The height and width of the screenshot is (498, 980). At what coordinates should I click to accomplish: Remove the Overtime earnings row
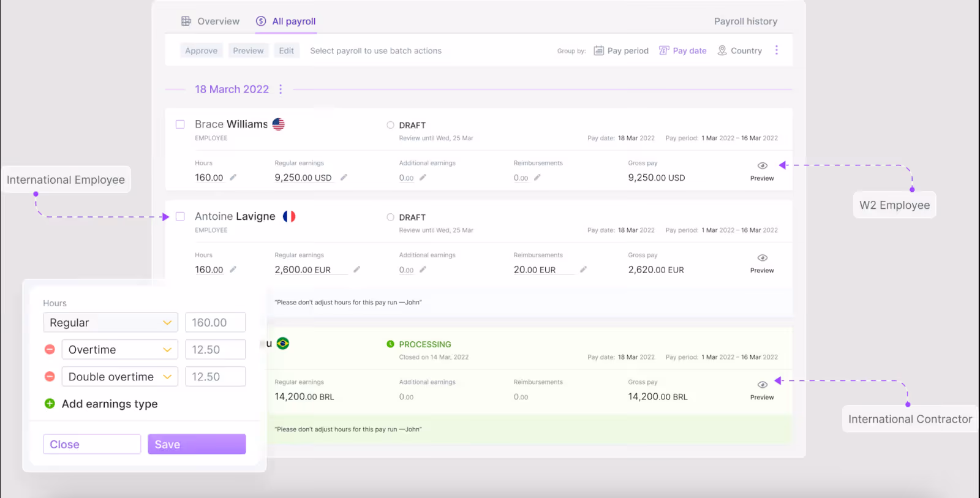click(x=50, y=349)
